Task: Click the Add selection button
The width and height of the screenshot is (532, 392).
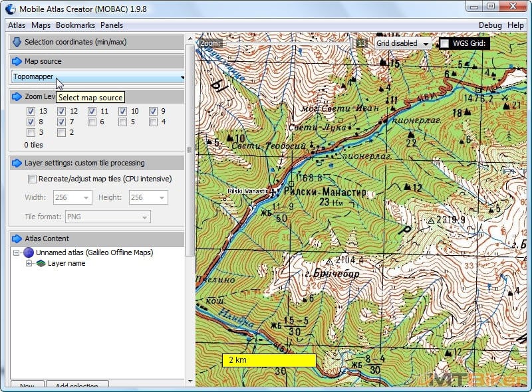Action: pyautogui.click(x=76, y=385)
